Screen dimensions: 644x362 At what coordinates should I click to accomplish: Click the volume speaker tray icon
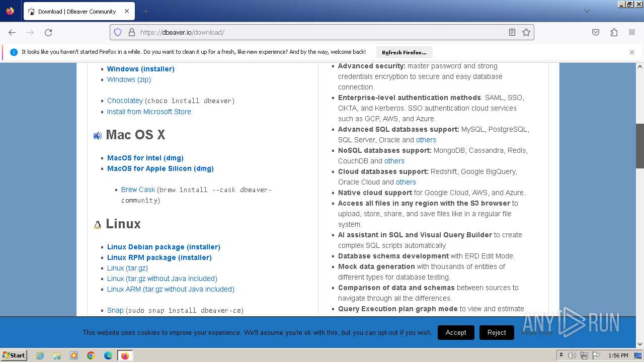click(572, 355)
